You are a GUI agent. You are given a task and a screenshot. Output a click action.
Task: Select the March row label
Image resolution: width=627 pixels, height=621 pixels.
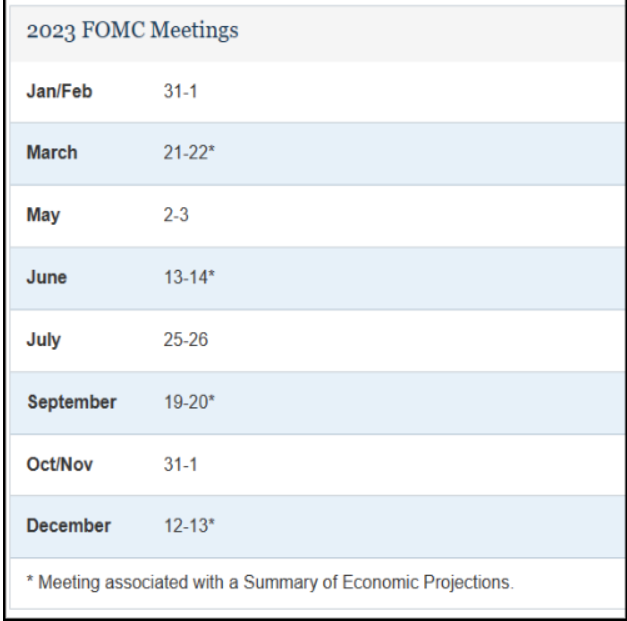click(x=52, y=153)
